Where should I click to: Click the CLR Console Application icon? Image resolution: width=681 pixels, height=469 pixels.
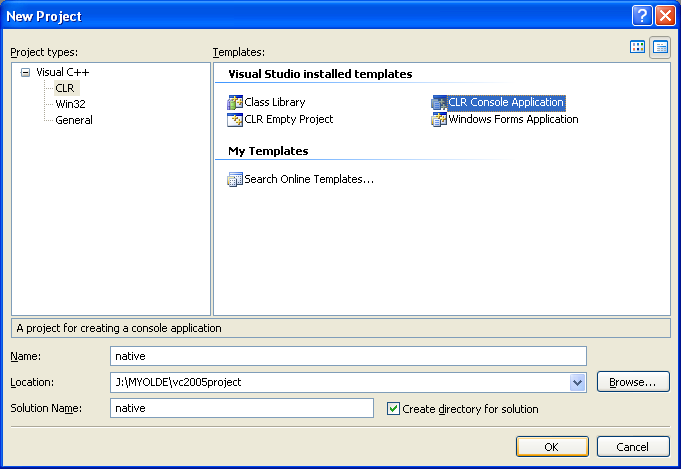439,102
